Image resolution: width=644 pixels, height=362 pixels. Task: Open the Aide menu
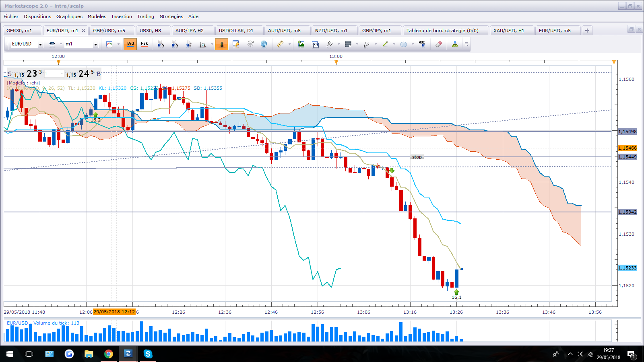tap(193, 16)
